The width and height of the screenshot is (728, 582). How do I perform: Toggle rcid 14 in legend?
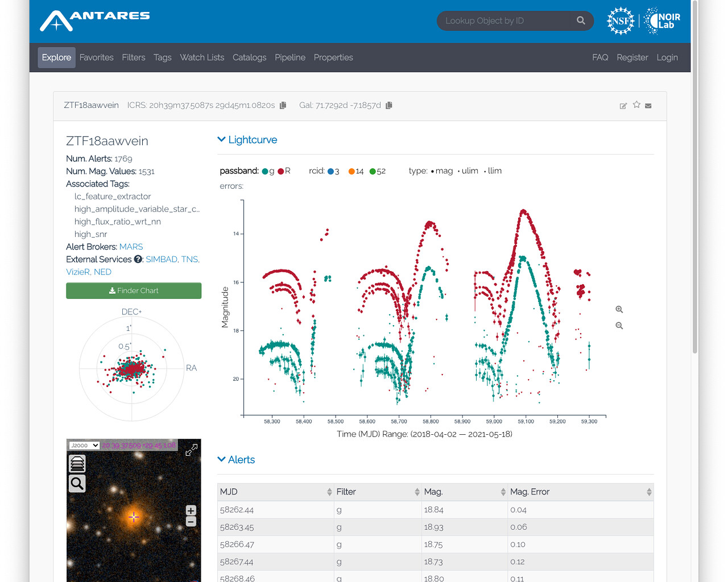pos(356,171)
